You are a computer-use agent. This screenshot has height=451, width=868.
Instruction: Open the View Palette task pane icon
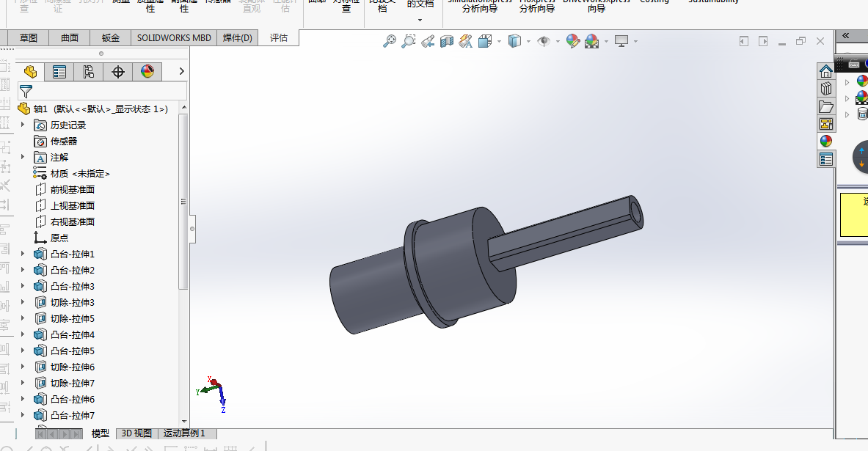point(826,124)
